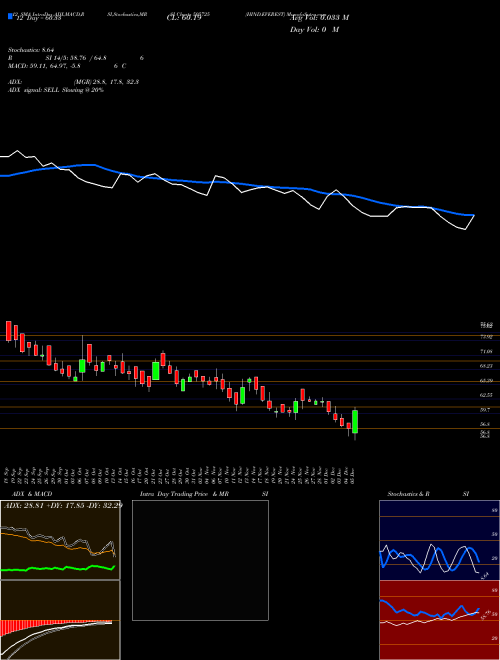
Task: Open the ADX lines chart panel
Action: pyautogui.click(x=60, y=540)
